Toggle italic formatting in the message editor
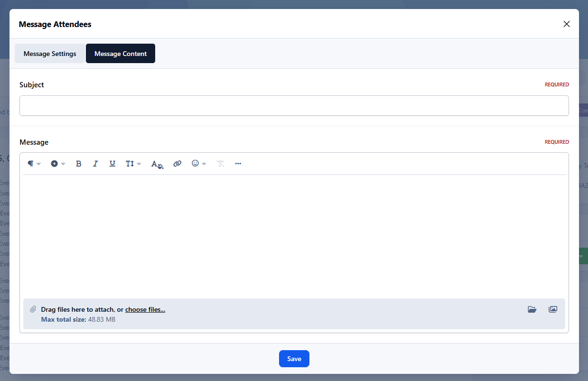Screen dimensions: 588x381 (95, 164)
